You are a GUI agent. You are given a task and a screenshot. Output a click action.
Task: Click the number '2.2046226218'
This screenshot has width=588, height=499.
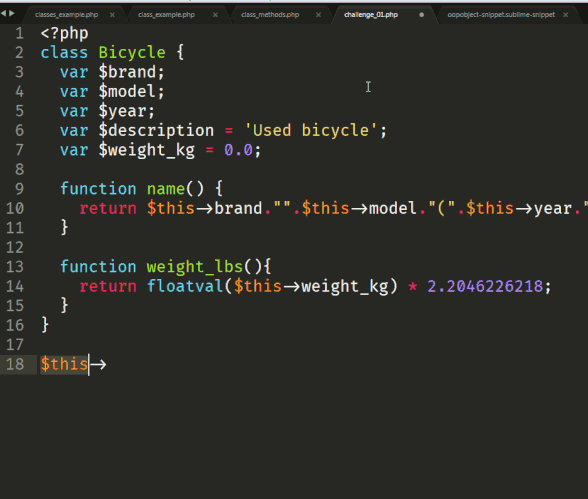click(485, 286)
